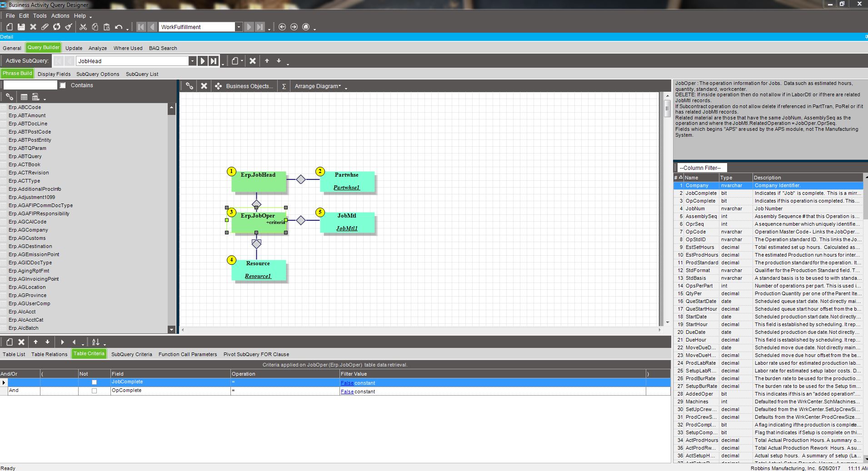Screen dimensions: 868x471
Task: Toggle Not checkbox for OpComplete row
Action: [94, 391]
